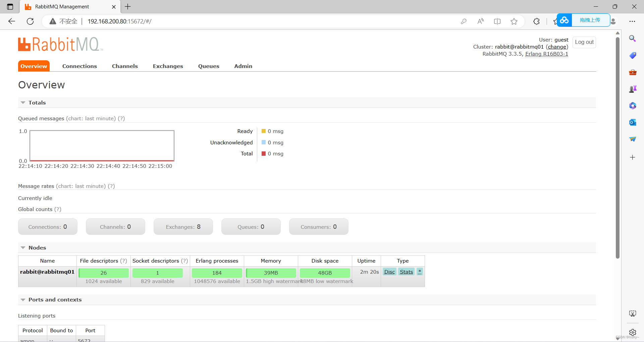Switch to the Connections tab
Viewport: 644px width, 342px height.
pos(79,66)
